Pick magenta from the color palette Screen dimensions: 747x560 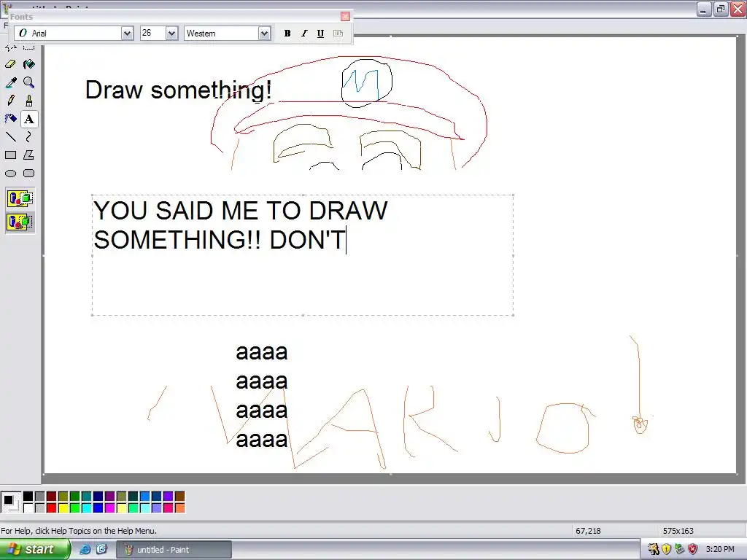[109, 507]
